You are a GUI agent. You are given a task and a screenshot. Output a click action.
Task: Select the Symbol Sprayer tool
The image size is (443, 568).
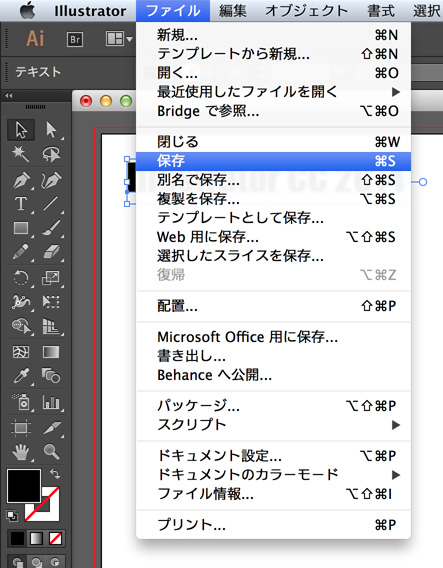coord(21,402)
